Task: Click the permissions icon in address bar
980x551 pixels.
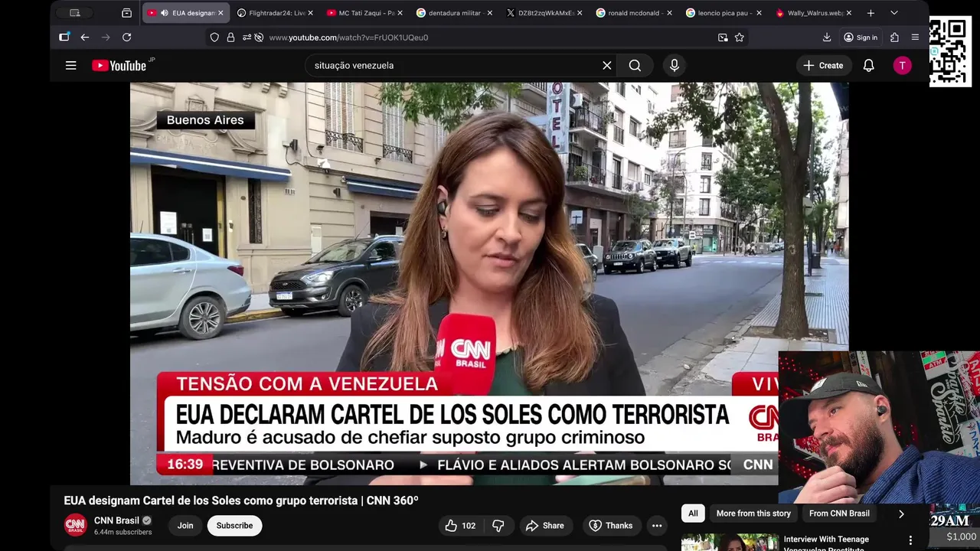Action: tap(247, 37)
